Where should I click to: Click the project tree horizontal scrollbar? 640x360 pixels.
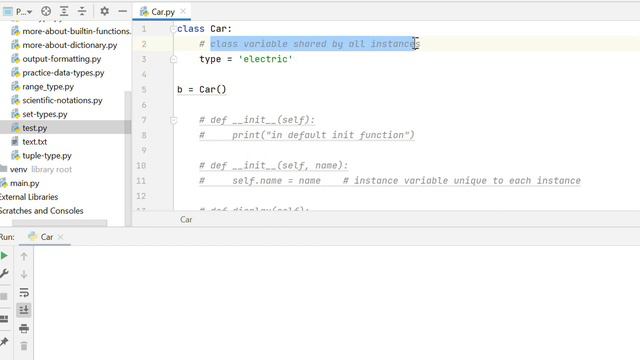(60, 223)
